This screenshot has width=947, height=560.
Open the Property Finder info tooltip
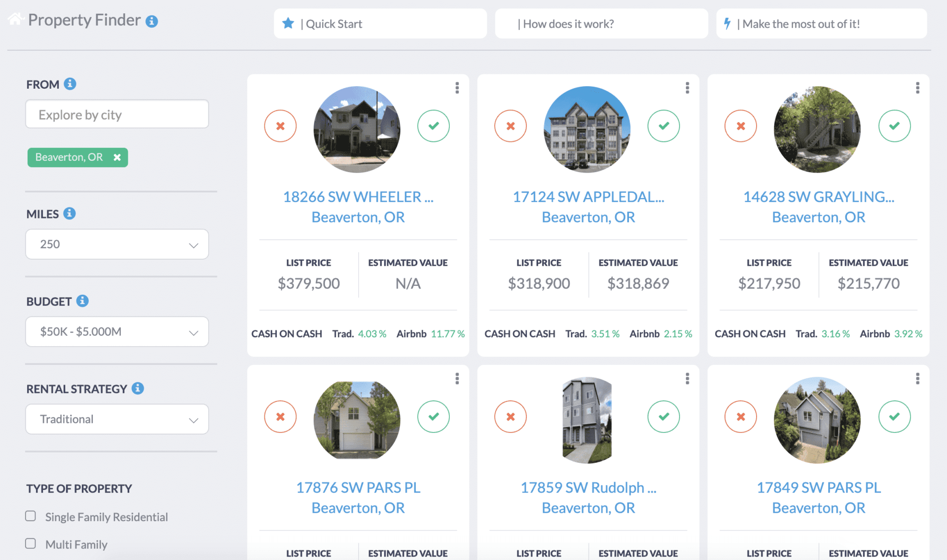151,21
